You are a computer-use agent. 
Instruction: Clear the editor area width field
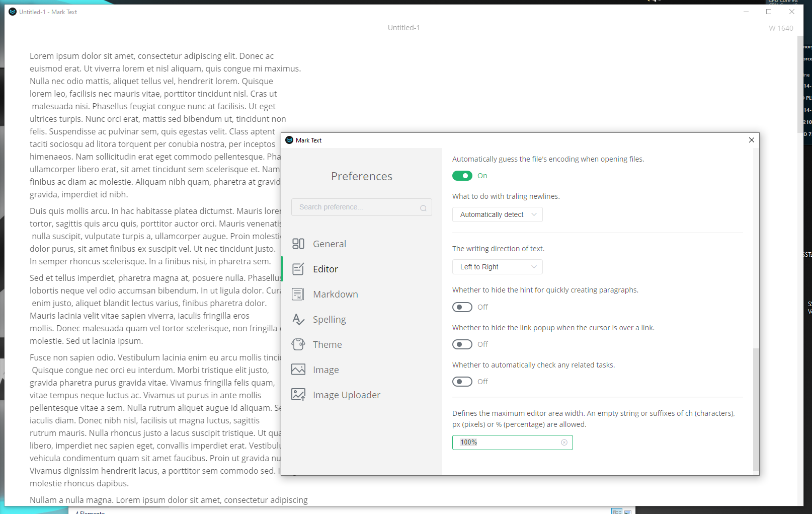pyautogui.click(x=564, y=442)
